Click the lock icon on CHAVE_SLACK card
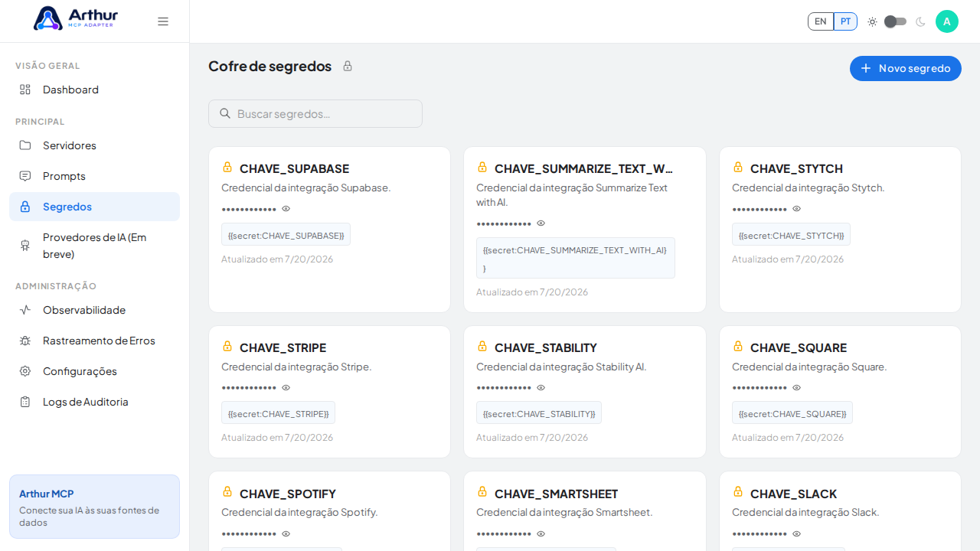 tap(738, 491)
